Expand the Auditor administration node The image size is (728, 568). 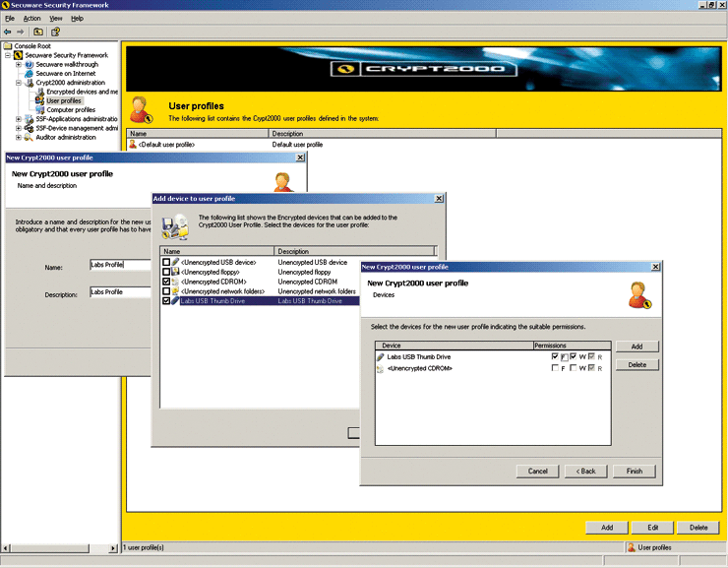[18, 138]
